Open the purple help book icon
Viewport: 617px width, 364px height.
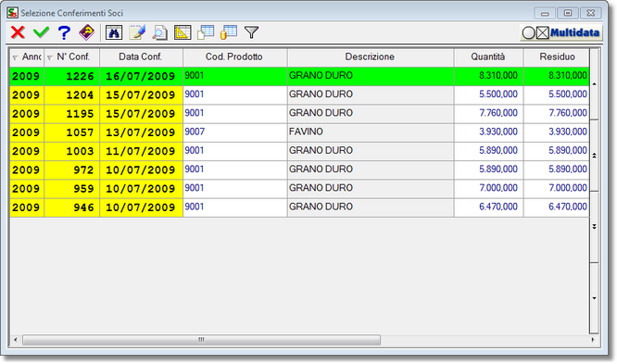tap(86, 32)
